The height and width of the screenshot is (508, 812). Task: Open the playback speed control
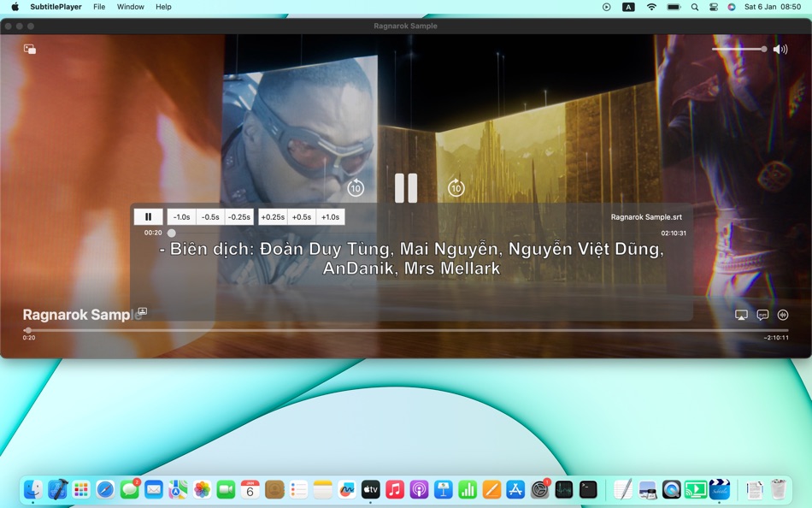(x=782, y=315)
